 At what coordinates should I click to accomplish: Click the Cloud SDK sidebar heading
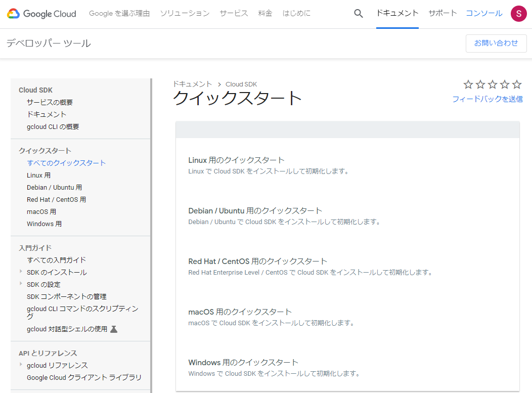pyautogui.click(x=35, y=90)
